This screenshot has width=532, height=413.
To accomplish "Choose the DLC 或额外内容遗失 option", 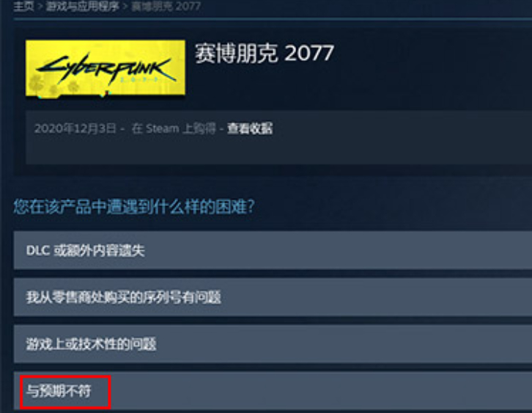I will click(273, 251).
